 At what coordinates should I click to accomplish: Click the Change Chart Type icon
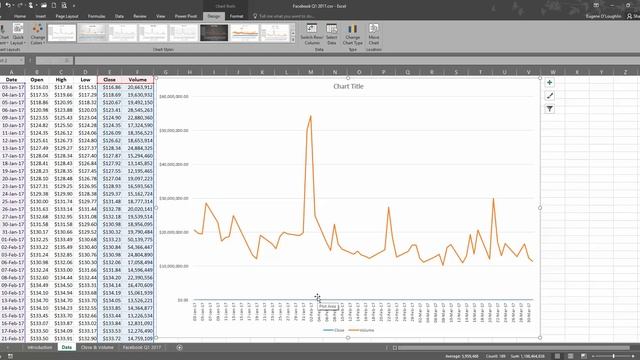click(352, 34)
